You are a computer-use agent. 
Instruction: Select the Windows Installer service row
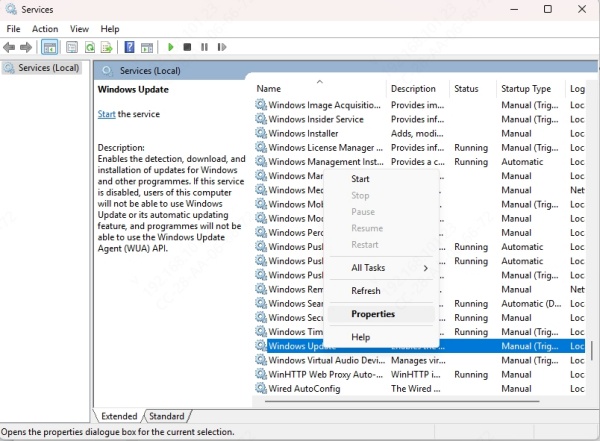(419, 133)
